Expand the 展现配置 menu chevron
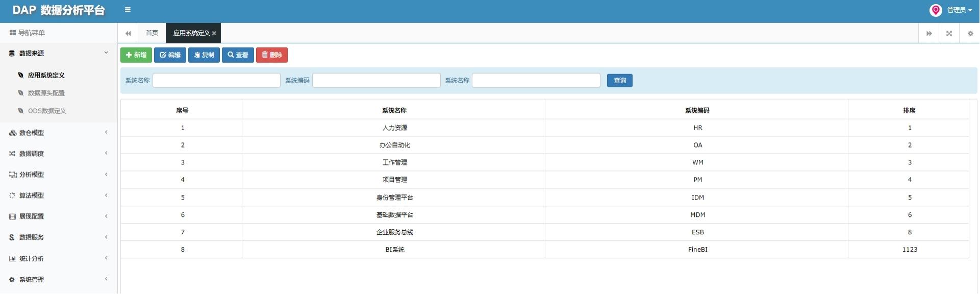 coord(106,216)
